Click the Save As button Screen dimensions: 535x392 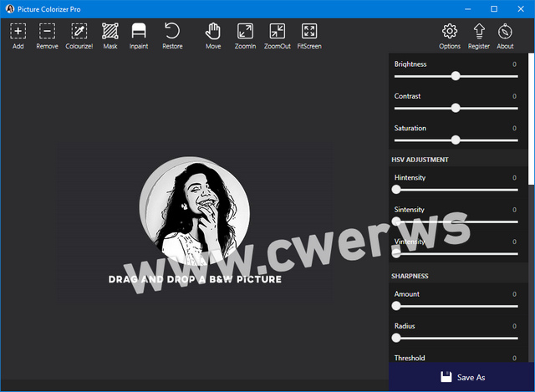click(x=461, y=377)
